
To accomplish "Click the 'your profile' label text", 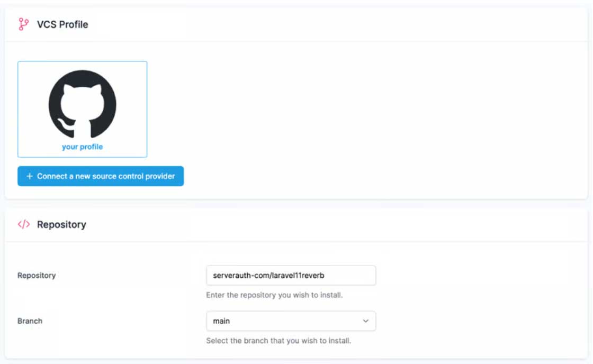I will point(82,147).
